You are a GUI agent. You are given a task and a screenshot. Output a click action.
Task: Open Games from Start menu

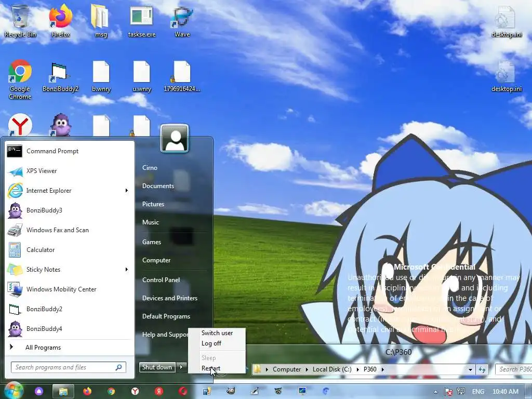coord(151,242)
